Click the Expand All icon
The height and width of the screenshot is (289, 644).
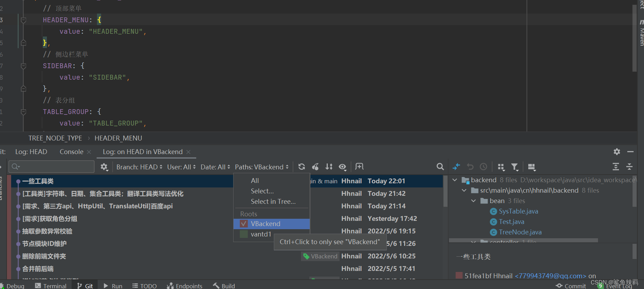point(616,167)
